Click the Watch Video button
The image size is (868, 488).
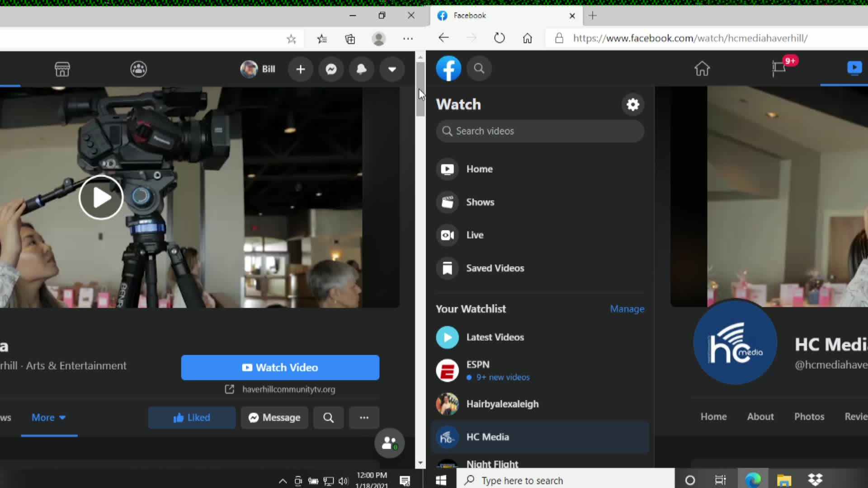[280, 367]
